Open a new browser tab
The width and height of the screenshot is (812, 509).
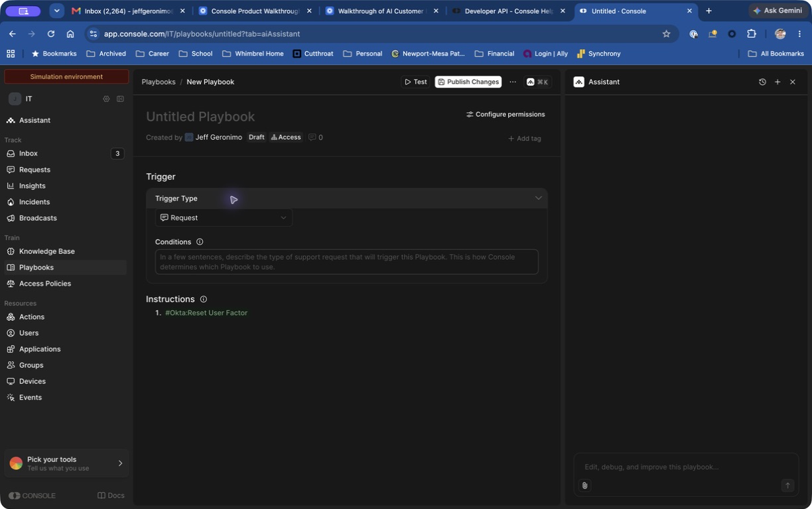(709, 11)
